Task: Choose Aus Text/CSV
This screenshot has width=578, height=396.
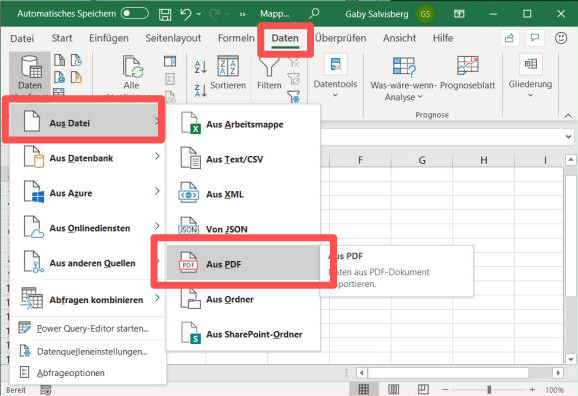Action: click(243, 159)
